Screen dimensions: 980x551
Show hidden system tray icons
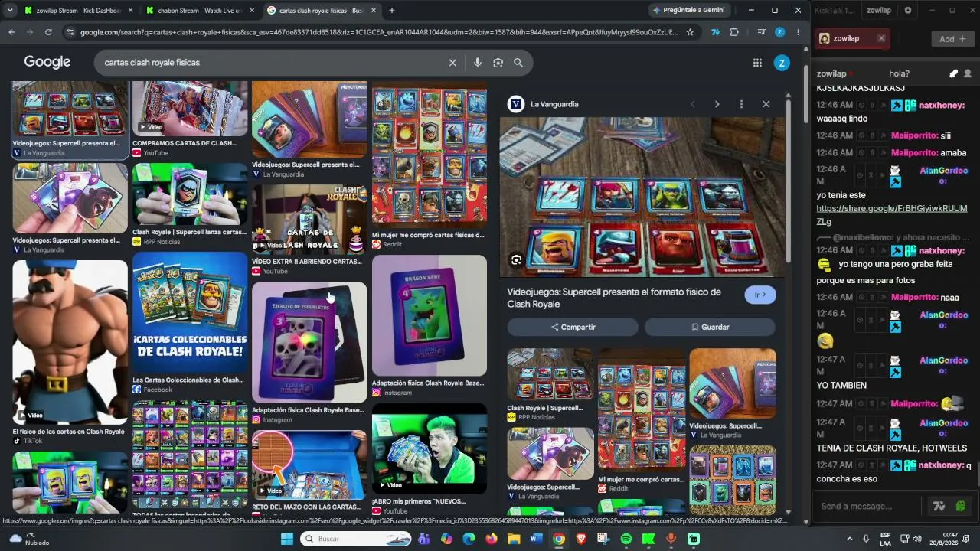(x=849, y=539)
